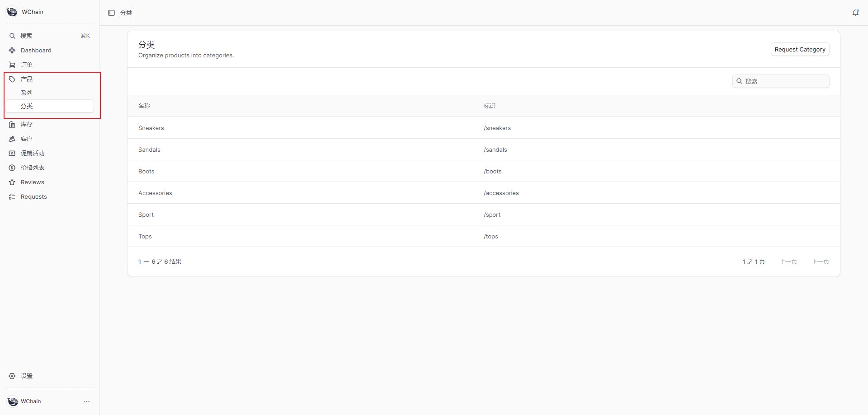Click the 产品 tag icon
Screen dimensions: 868x415
[x=12, y=79]
